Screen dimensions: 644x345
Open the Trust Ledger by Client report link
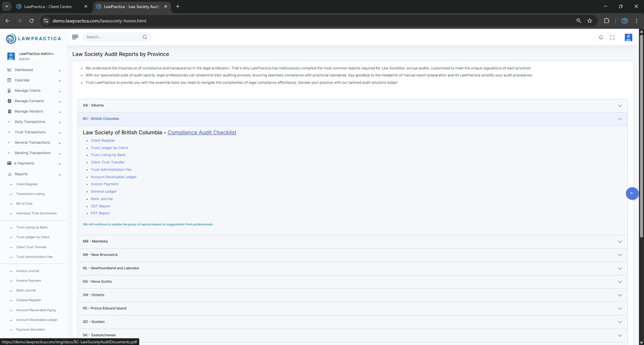click(109, 148)
